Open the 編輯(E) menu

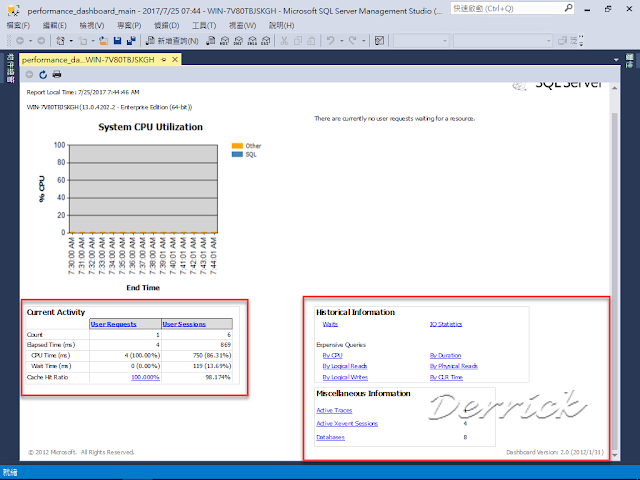tap(55, 25)
